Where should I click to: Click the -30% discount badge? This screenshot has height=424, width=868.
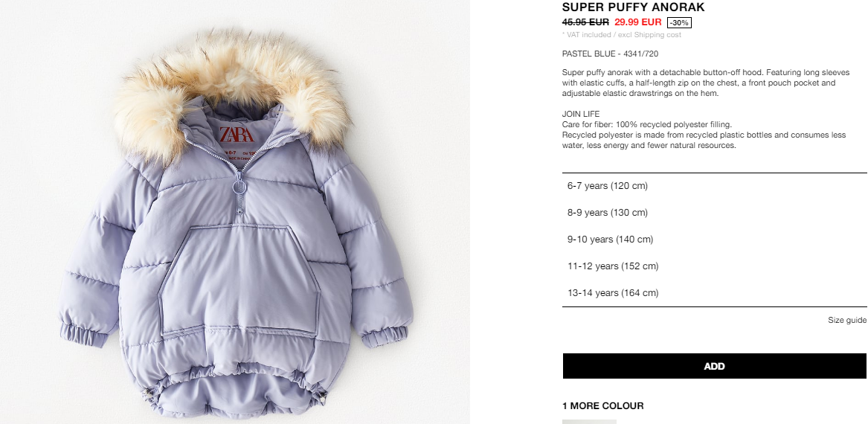679,23
